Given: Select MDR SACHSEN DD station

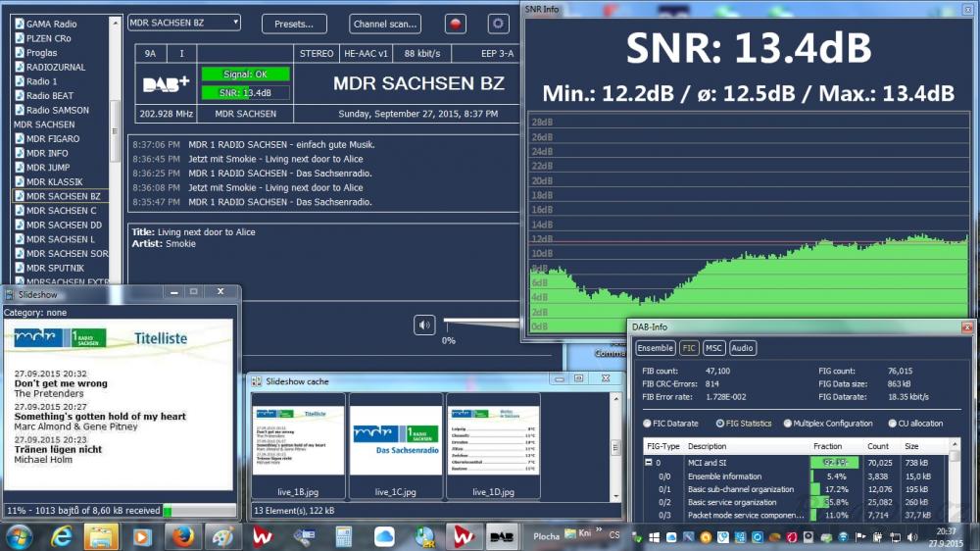Looking at the screenshot, I should (x=64, y=225).
